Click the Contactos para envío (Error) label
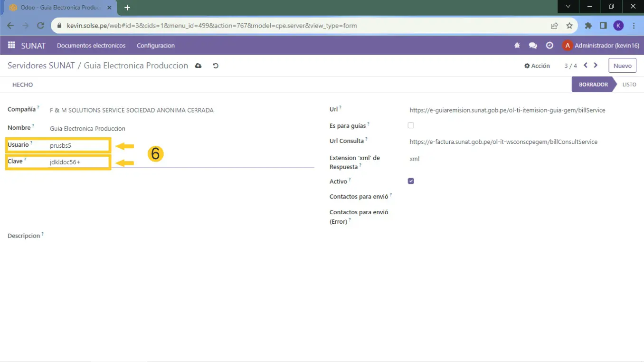644x362 pixels. (x=359, y=217)
